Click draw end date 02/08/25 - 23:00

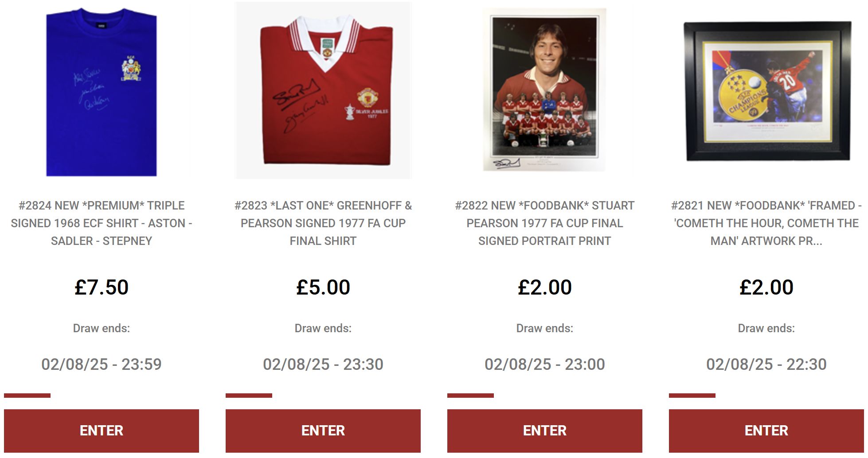click(x=545, y=365)
